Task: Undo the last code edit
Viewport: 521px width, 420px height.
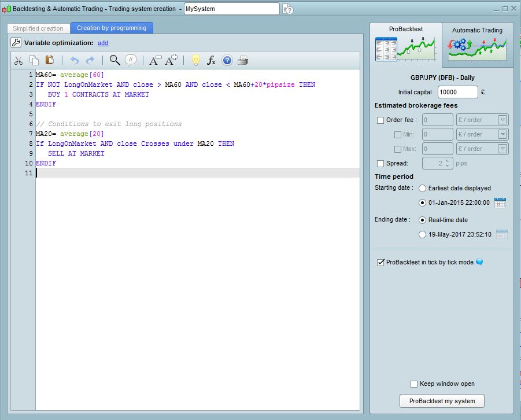Action: point(74,60)
